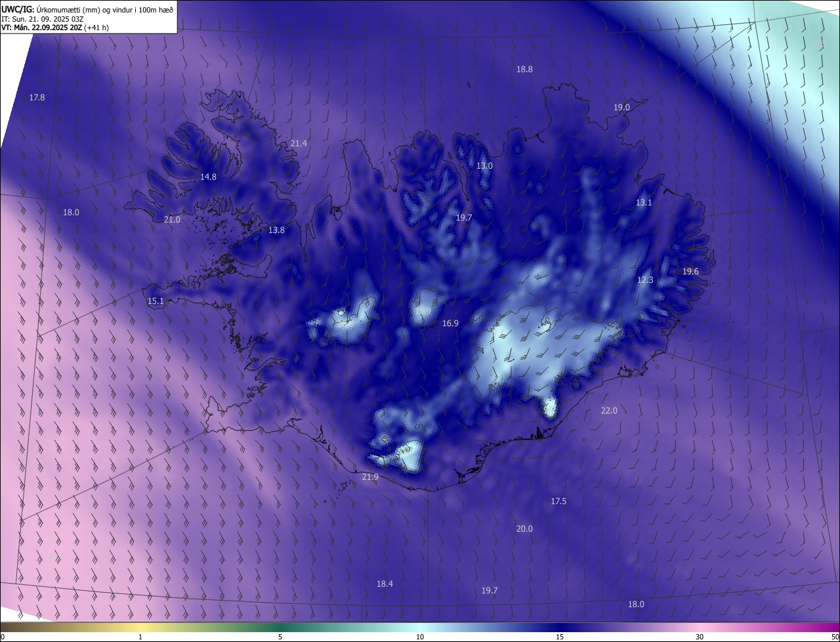
Task: Click the "1" tick label on colour scale
Action: (140, 637)
